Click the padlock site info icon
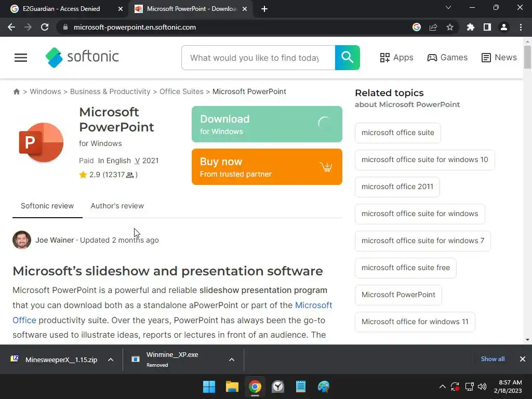The height and width of the screenshot is (399, 532). (x=65, y=27)
